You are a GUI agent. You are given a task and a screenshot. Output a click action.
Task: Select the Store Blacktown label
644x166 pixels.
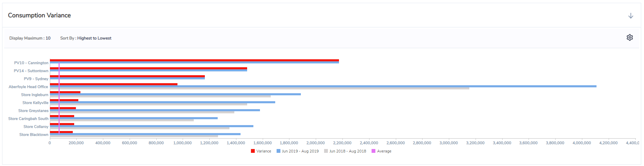coord(34,134)
